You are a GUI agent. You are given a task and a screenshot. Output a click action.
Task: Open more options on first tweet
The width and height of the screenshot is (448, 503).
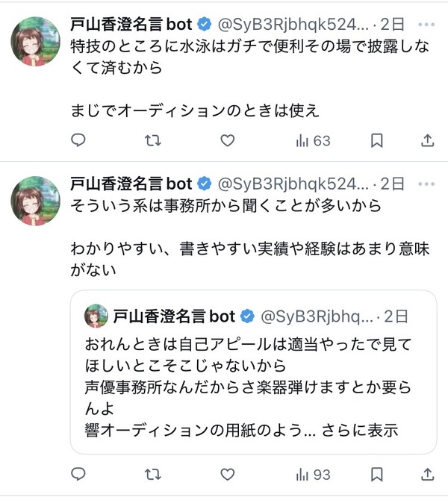(x=426, y=25)
